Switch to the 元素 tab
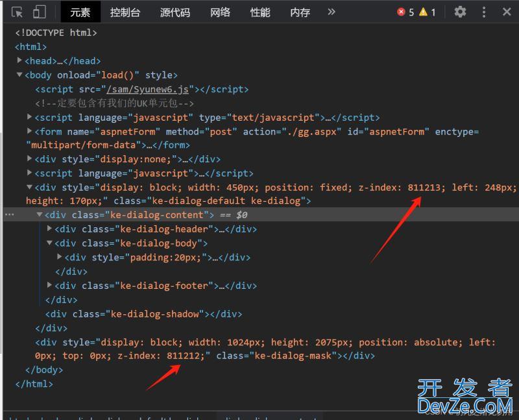Screen dimensions: 519x420 coord(80,12)
